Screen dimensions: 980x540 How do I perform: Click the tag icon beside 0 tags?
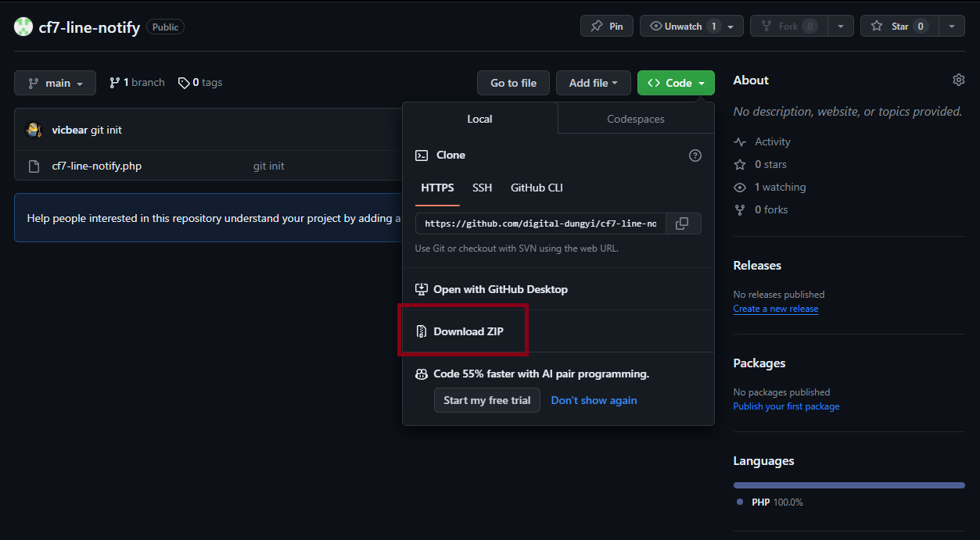[x=184, y=83]
